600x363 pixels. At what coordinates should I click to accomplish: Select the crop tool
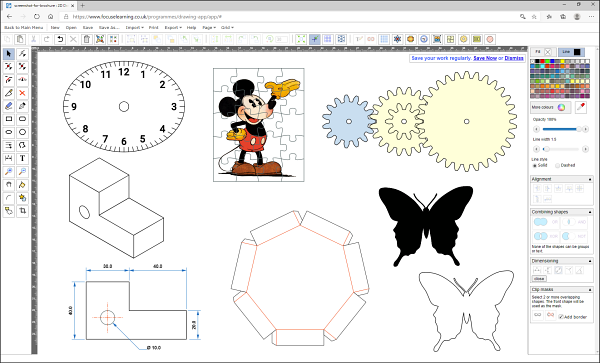[x=22, y=210]
